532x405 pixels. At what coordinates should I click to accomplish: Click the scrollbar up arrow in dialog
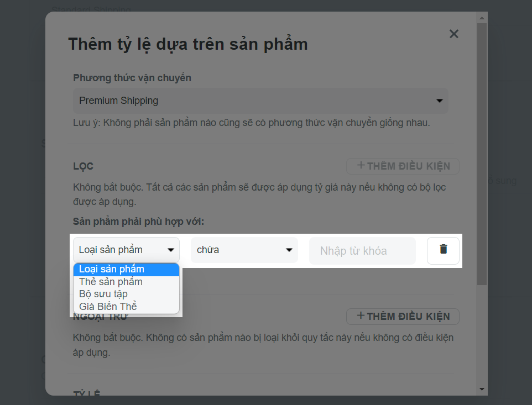482,18
